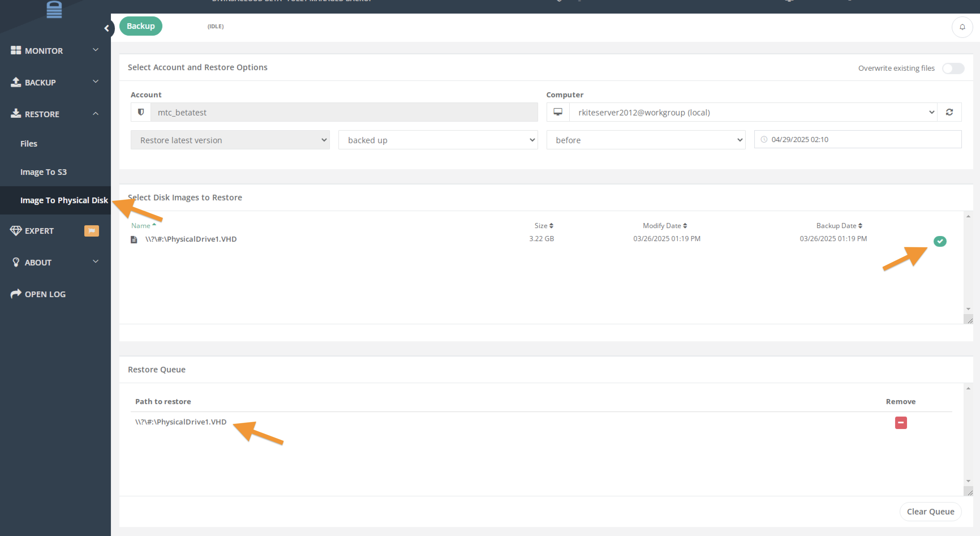Click the restore queue panel resize handle

[x=969, y=492]
